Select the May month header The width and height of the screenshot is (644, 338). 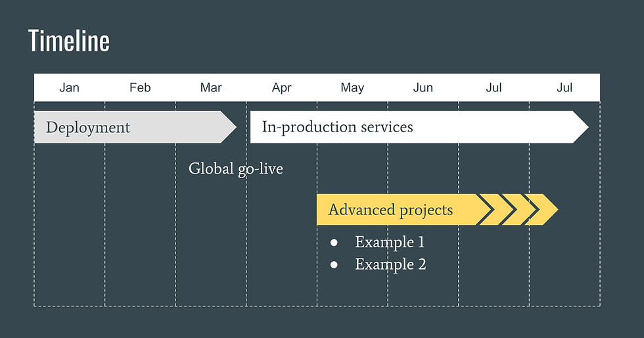coord(352,88)
